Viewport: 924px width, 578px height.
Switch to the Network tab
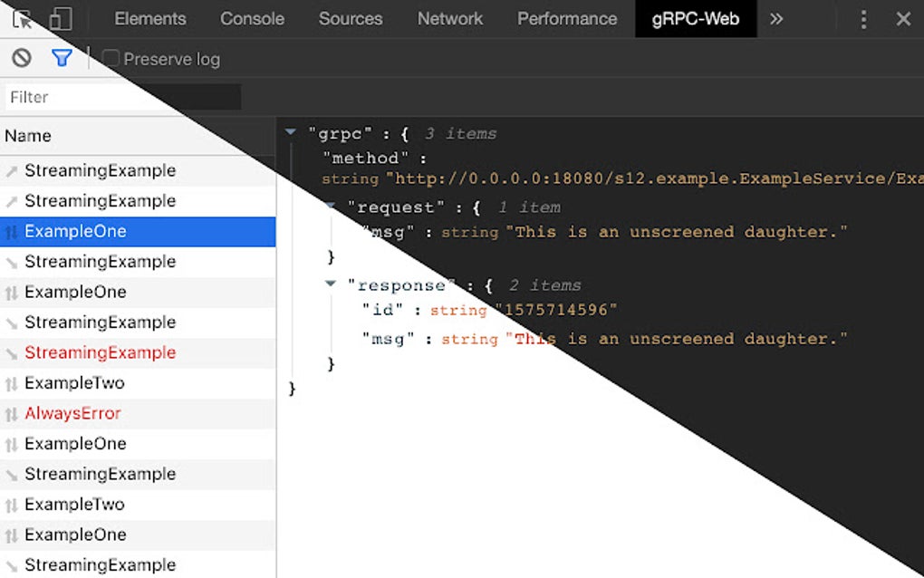[450, 18]
